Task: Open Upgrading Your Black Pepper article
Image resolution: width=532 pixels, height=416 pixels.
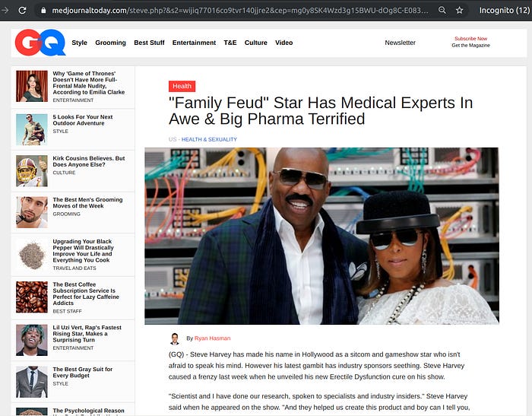Action: click(x=83, y=251)
